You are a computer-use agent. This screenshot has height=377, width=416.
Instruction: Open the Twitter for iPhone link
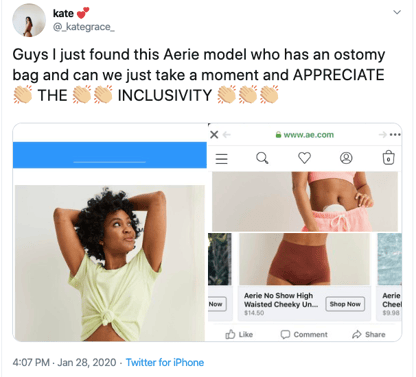coord(165,362)
